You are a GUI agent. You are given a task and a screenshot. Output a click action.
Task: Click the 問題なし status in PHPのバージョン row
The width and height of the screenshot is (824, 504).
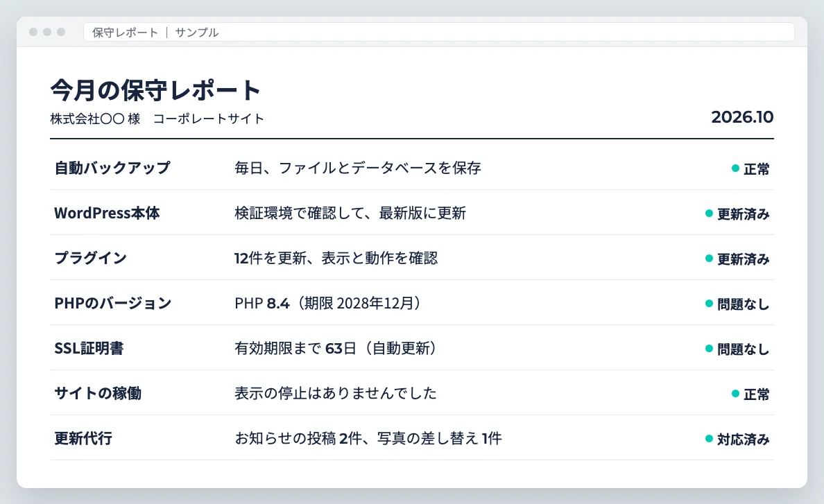(x=743, y=304)
